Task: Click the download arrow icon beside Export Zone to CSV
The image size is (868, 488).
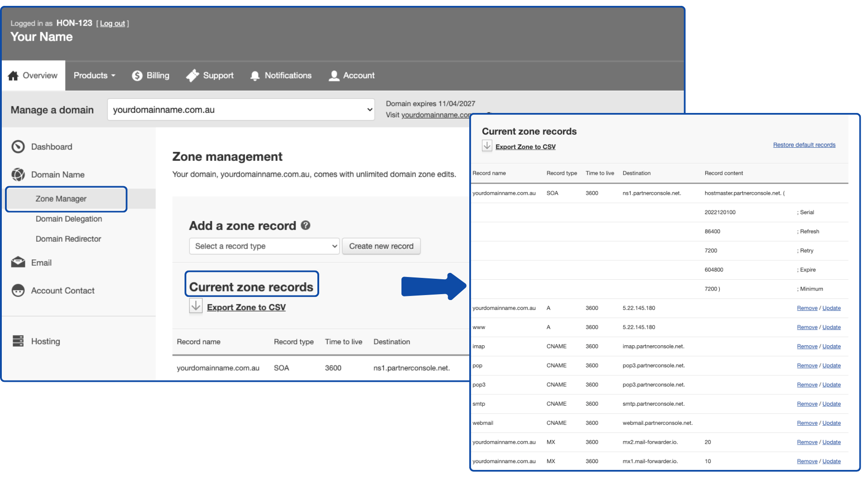Action: coord(196,306)
